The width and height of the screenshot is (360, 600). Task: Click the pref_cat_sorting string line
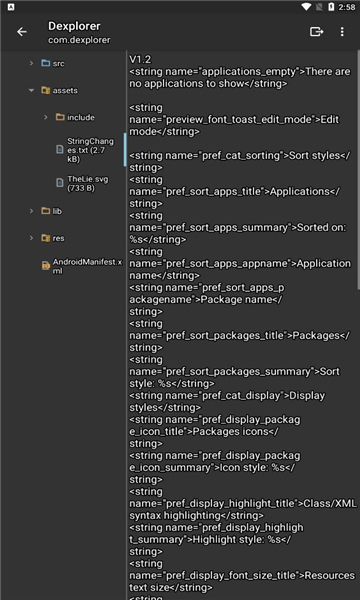point(240,161)
